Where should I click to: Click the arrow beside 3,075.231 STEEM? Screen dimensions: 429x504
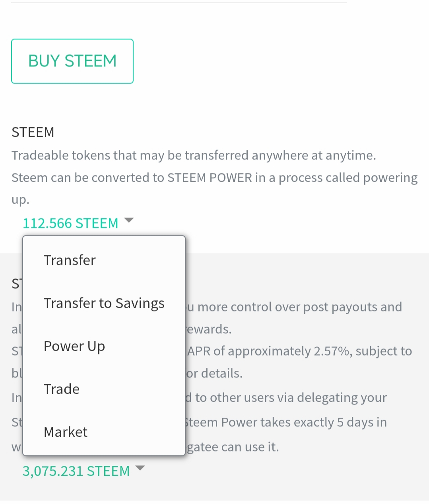(140, 468)
